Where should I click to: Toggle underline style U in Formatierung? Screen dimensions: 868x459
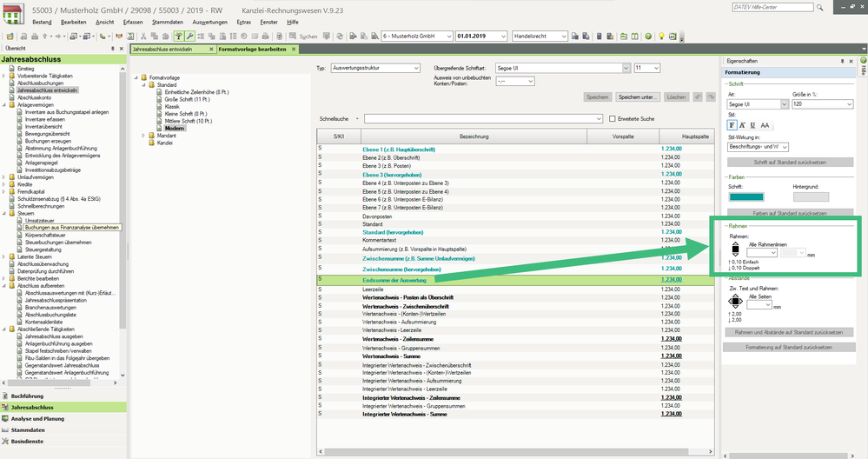pos(752,125)
